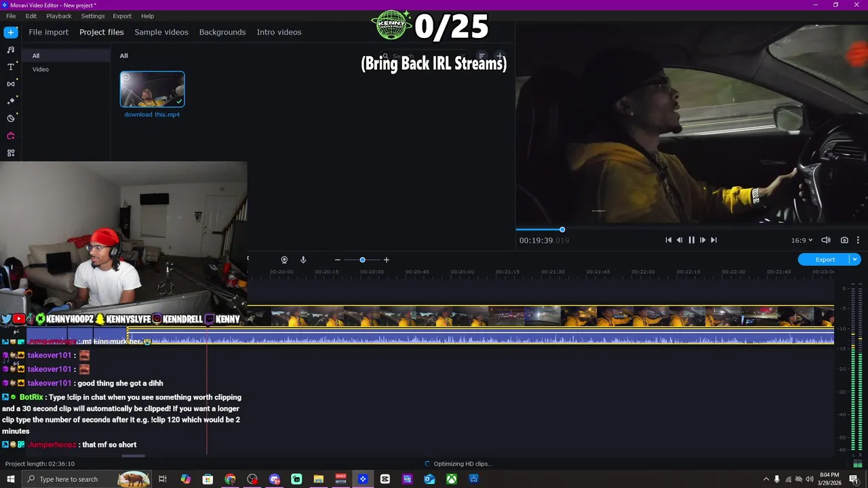
Task: Toggle player volume speaker icon
Action: 826,240
